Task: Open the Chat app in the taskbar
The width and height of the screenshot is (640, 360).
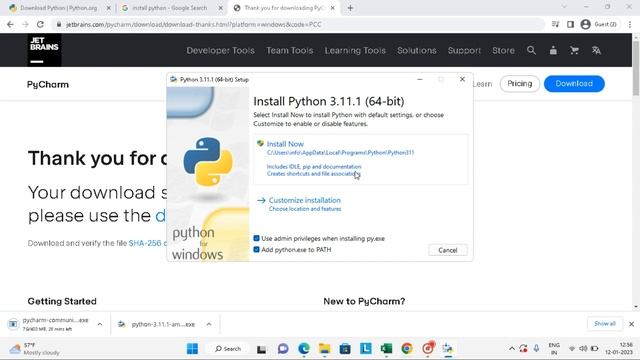Action: 283,349
